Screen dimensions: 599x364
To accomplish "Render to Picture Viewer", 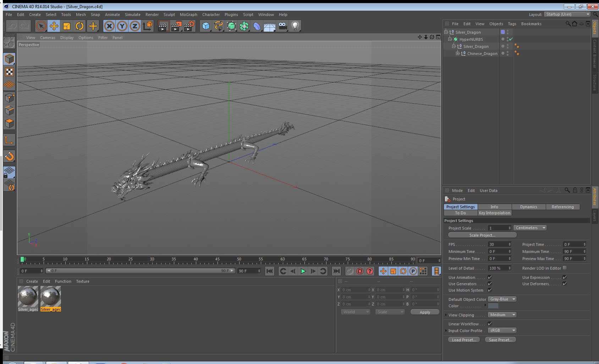I will 176,26.
